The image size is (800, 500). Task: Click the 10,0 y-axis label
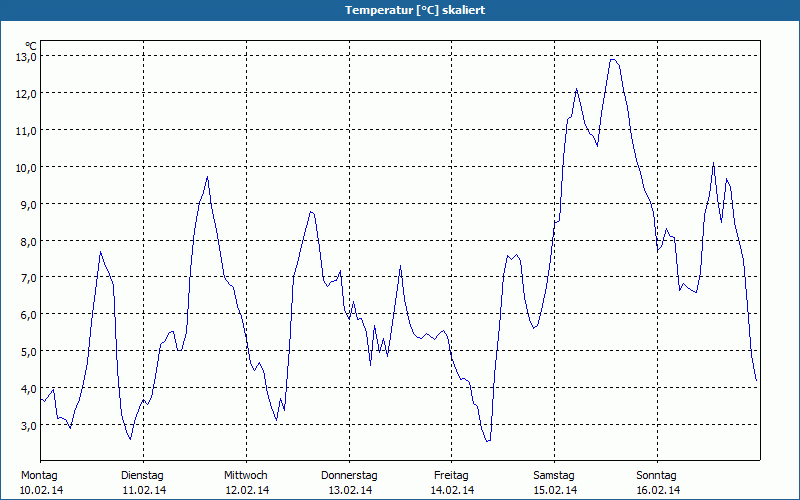tap(26, 167)
